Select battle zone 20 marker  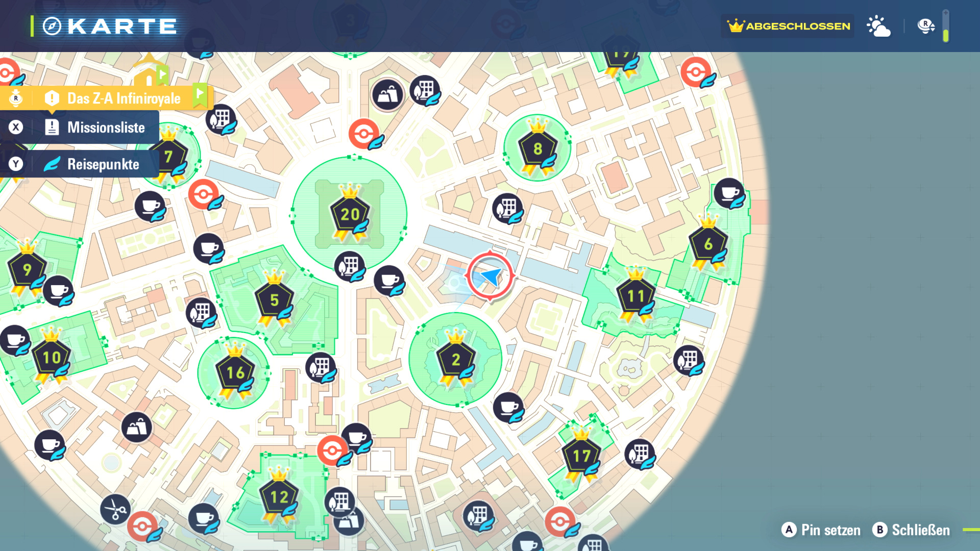[x=350, y=215]
